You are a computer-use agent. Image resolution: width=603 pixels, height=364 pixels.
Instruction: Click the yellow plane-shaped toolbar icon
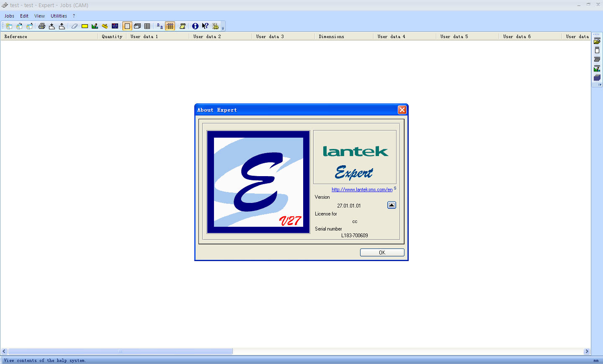click(x=105, y=26)
